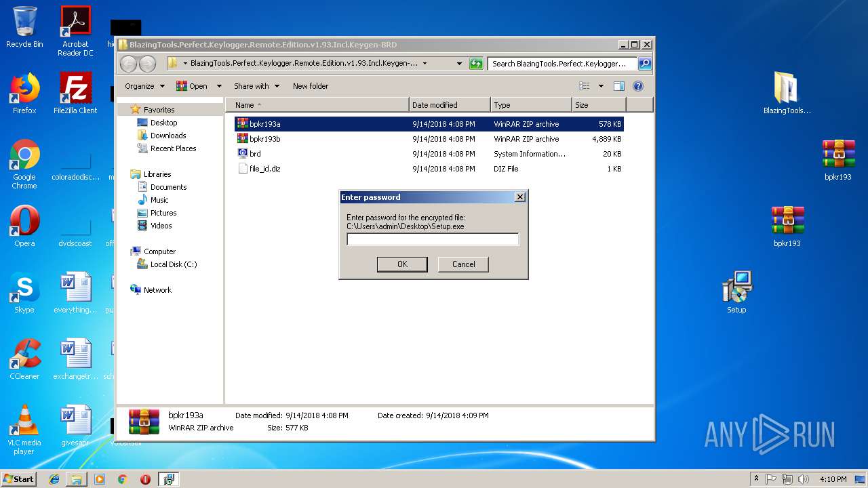This screenshot has width=868, height=488.
Task: Launch FileZilla Client desktop icon
Action: pos(75,94)
